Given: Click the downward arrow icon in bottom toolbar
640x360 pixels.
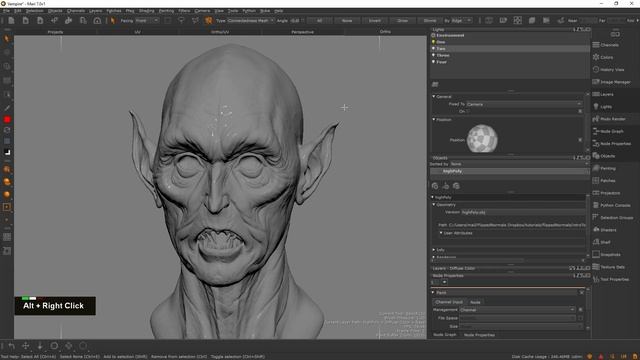Looking at the screenshot, I should [40, 346].
